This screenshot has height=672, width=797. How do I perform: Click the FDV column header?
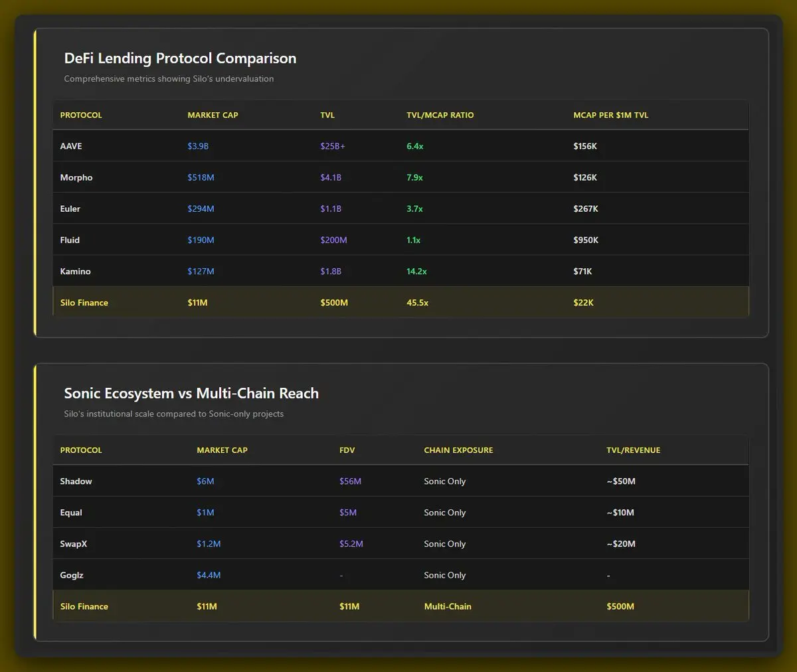pyautogui.click(x=347, y=450)
